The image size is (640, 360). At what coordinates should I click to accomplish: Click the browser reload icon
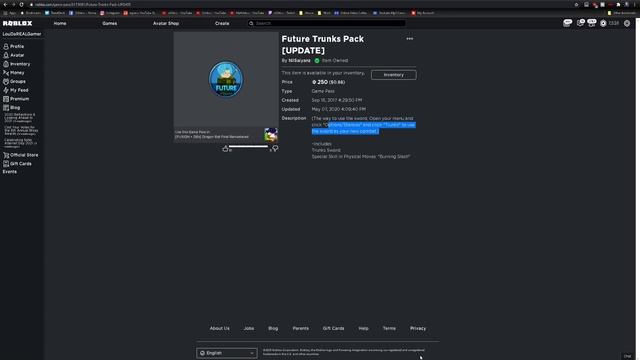click(x=21, y=4)
